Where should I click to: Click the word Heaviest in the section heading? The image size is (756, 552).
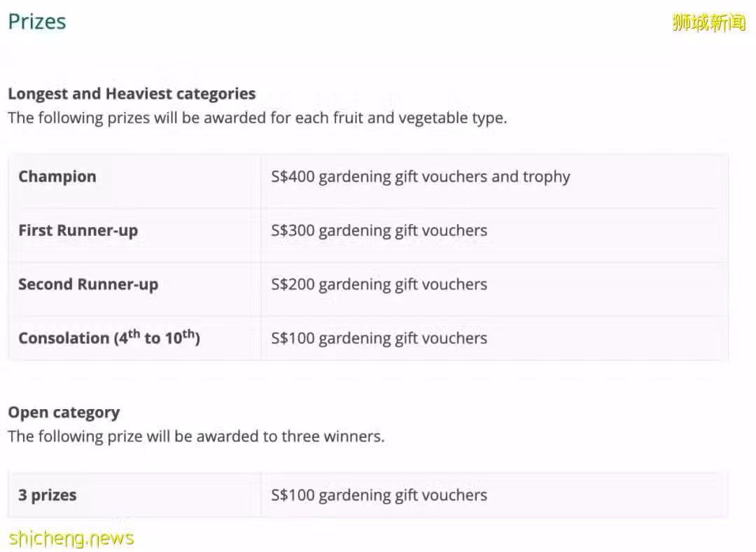(x=139, y=94)
